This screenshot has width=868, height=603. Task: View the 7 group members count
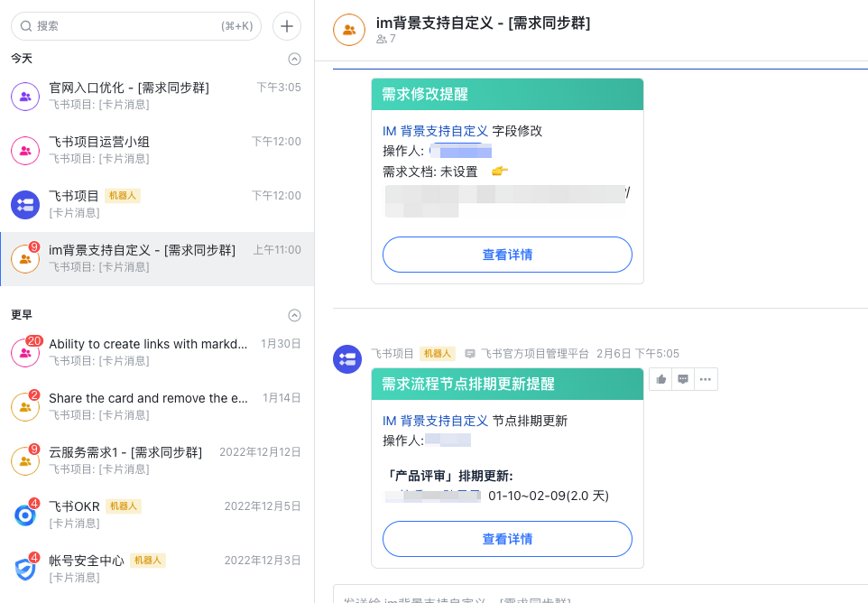click(386, 39)
